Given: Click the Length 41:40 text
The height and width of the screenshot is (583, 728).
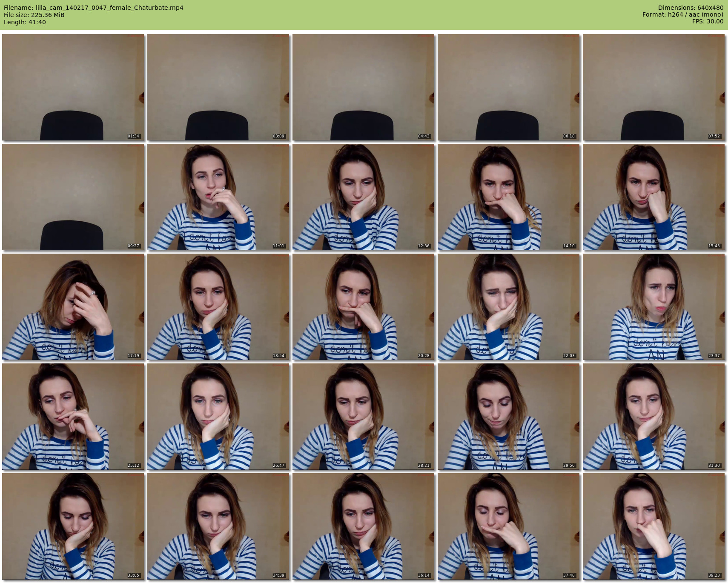Looking at the screenshot, I should [25, 22].
